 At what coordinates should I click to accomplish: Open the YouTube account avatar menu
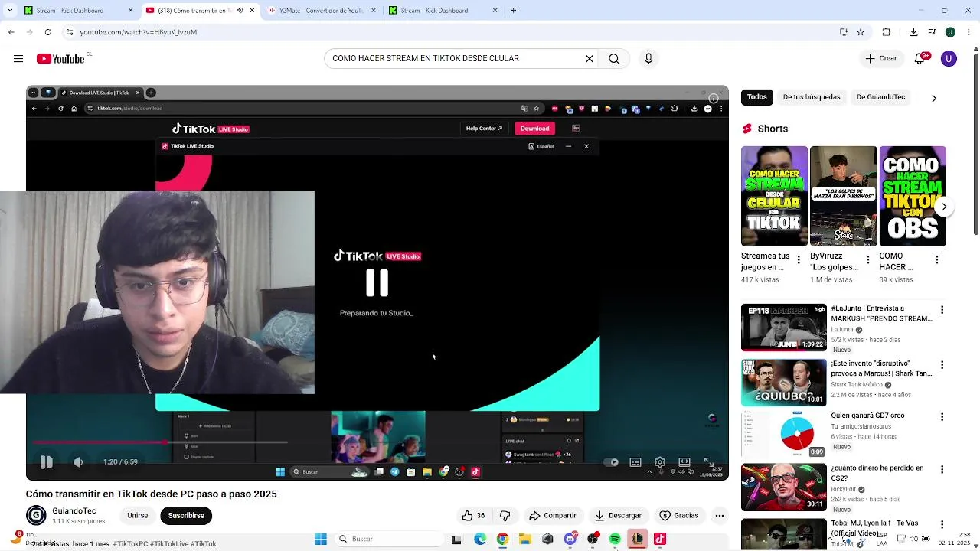[x=949, y=58]
